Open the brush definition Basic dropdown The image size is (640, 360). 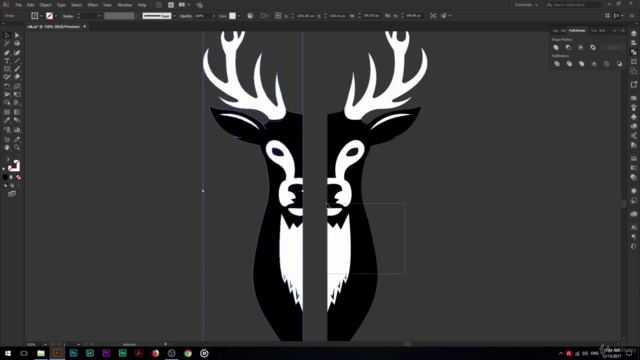coord(174,16)
